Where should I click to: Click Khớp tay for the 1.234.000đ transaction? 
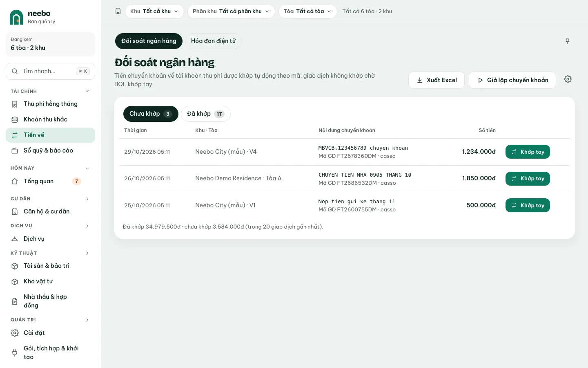(528, 152)
